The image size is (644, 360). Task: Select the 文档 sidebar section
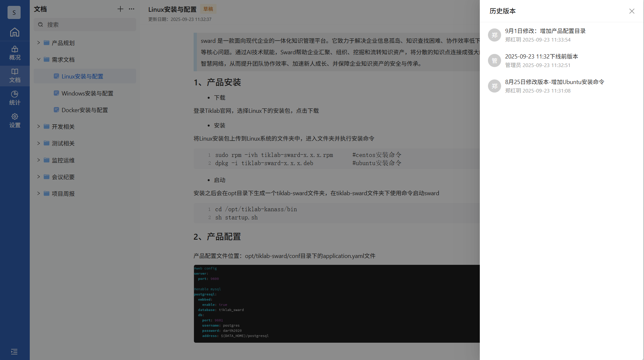coord(15,76)
